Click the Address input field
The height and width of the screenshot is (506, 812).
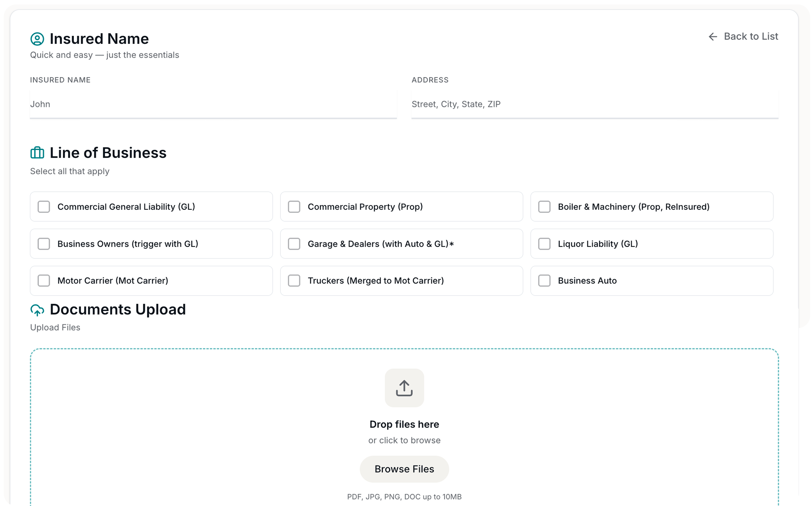(x=595, y=104)
